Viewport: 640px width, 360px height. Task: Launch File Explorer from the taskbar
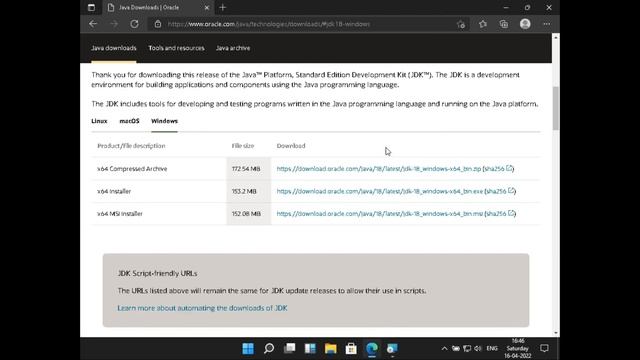(331, 349)
